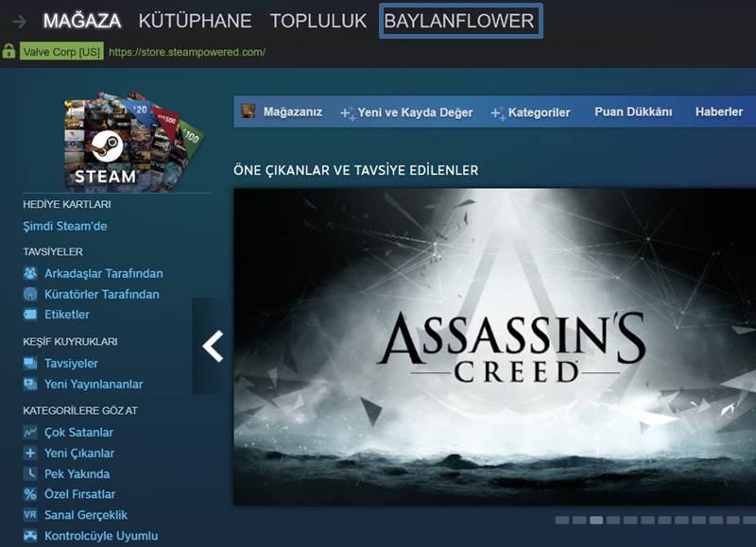
Task: Click the Tavsiyeler queue icon
Action: 30,363
